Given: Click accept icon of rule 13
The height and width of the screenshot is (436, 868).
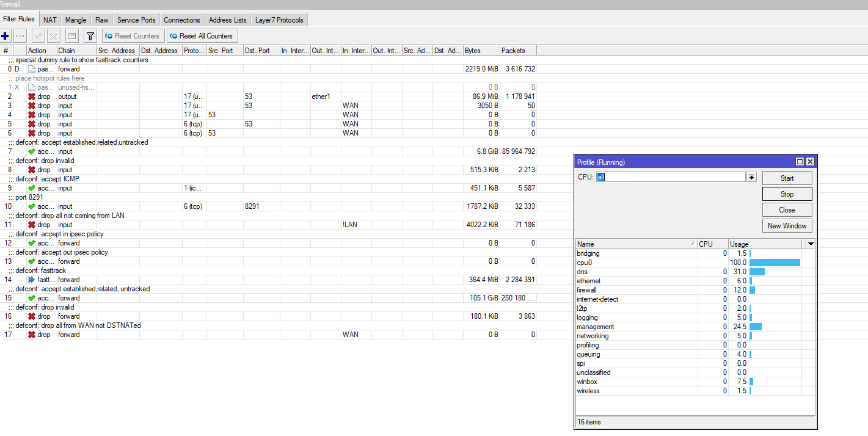Looking at the screenshot, I should point(32,261).
